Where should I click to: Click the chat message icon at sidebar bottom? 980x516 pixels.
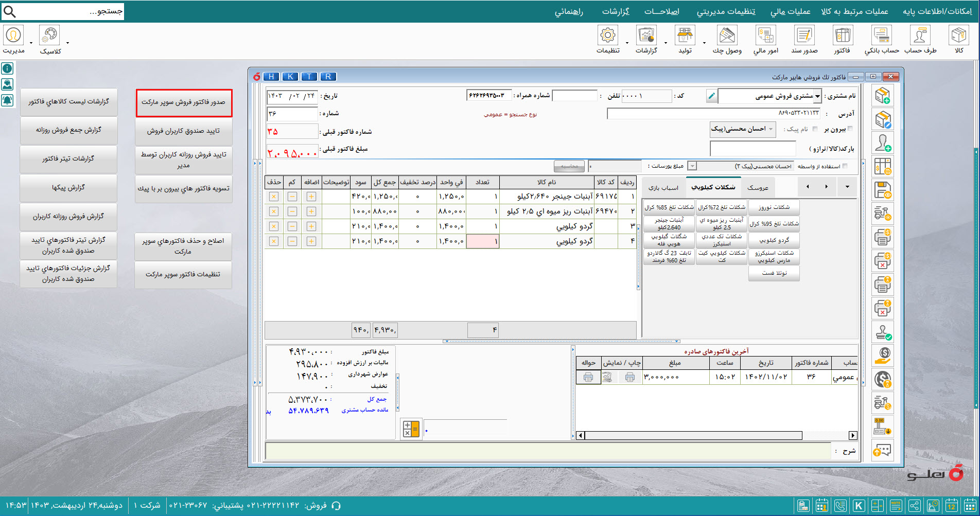click(883, 451)
